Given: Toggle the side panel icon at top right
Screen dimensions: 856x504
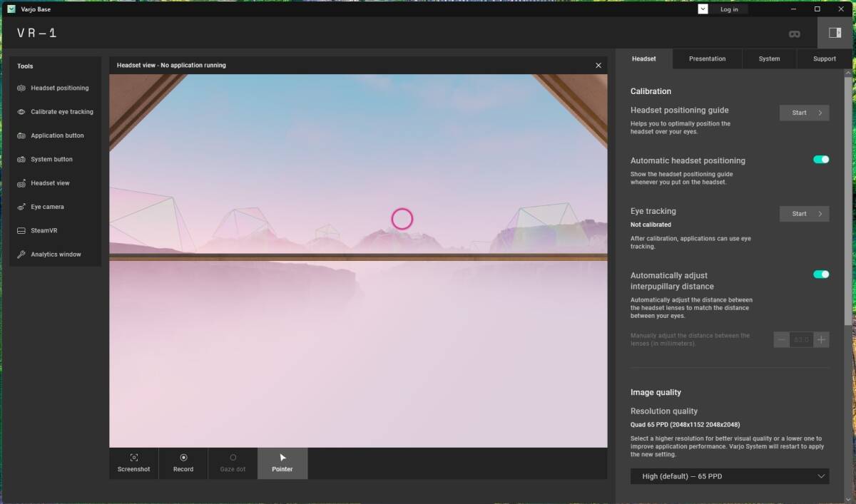Looking at the screenshot, I should (x=834, y=33).
